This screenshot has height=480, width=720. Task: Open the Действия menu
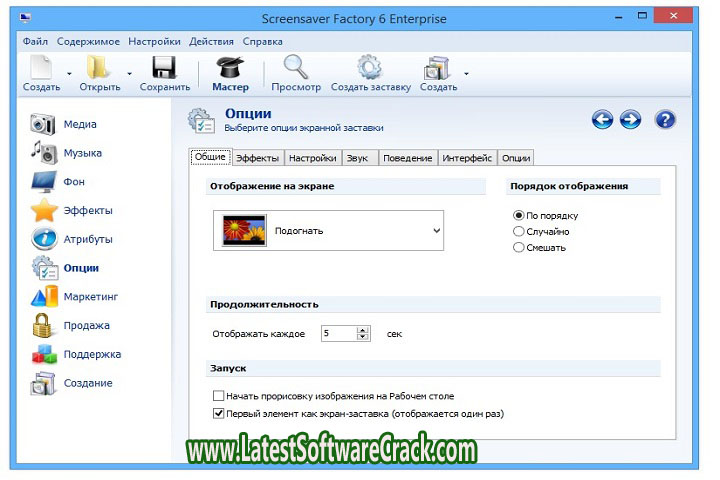211,41
